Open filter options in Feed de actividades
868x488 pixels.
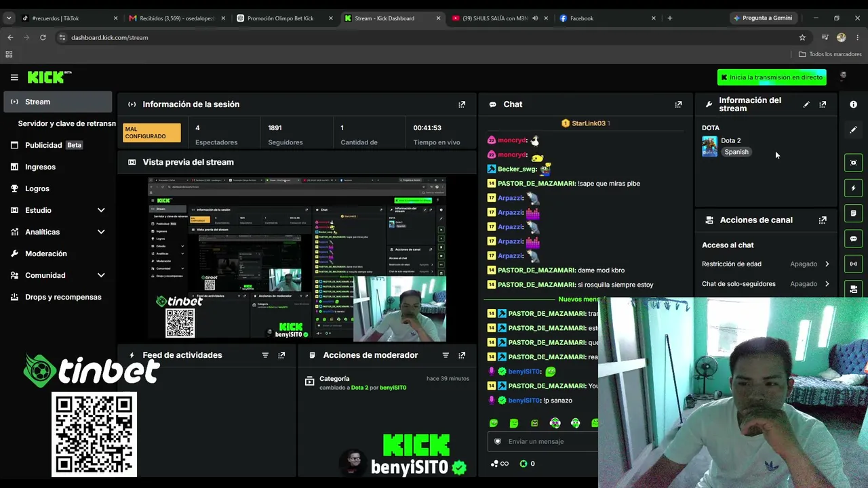coord(265,355)
